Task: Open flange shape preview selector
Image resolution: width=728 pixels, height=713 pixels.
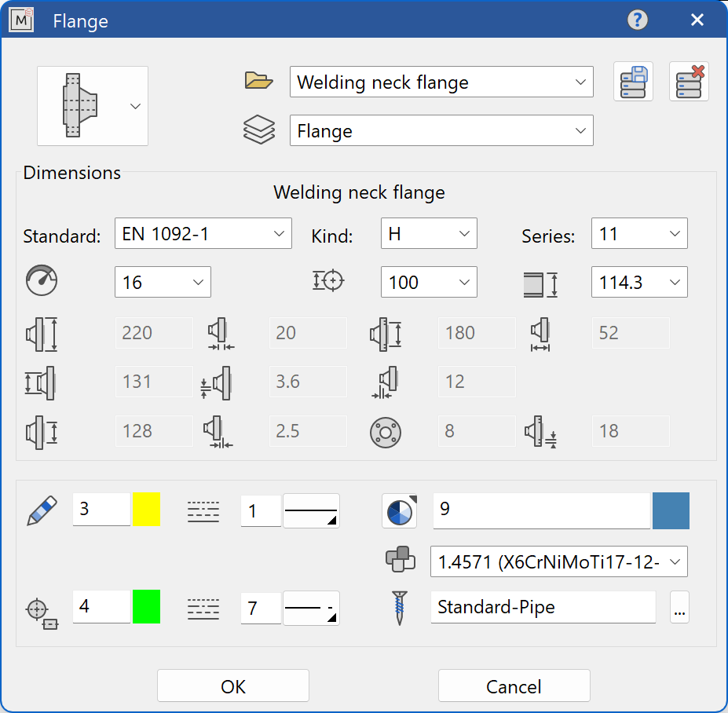Action: pyautogui.click(x=93, y=106)
